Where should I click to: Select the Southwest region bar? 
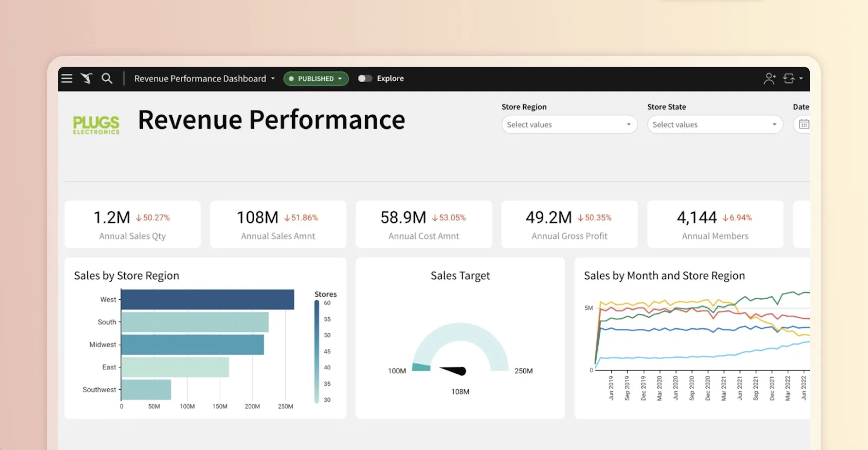coord(146,390)
